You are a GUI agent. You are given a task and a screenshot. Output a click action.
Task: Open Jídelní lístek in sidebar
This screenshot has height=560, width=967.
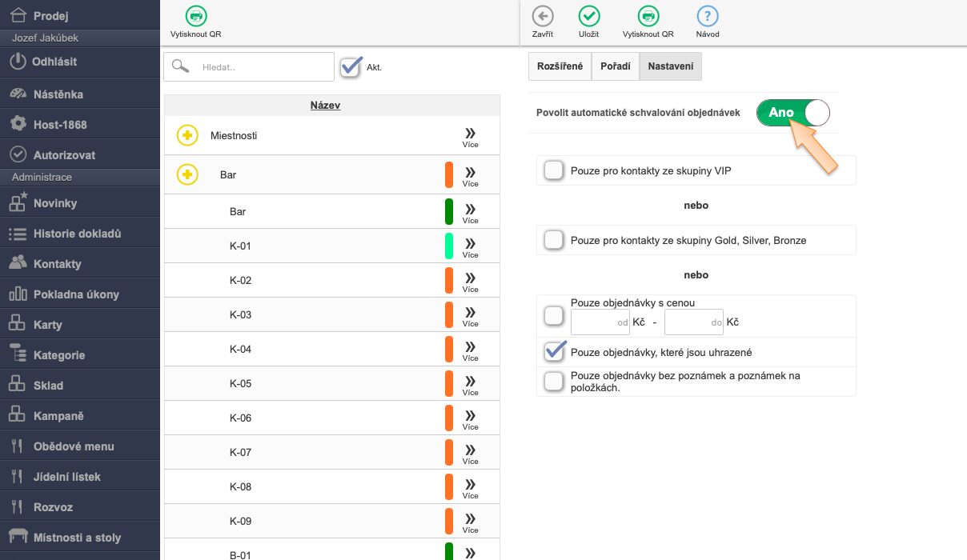click(66, 477)
